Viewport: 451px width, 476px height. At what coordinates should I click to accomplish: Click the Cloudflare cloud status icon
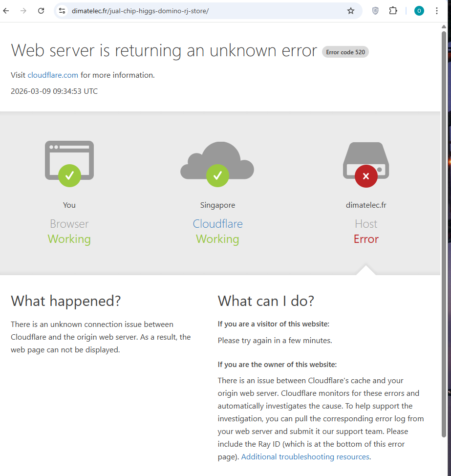217,164
